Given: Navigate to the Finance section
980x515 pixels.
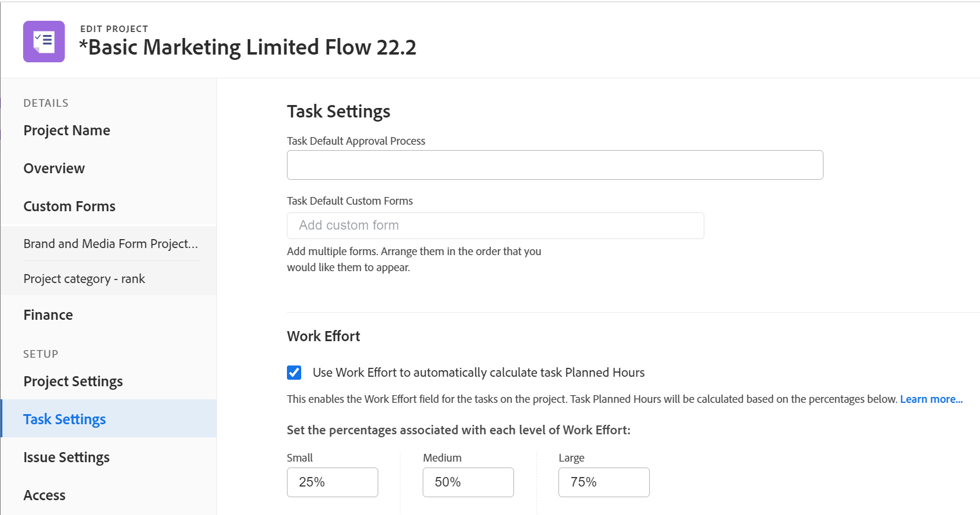Looking at the screenshot, I should (48, 315).
